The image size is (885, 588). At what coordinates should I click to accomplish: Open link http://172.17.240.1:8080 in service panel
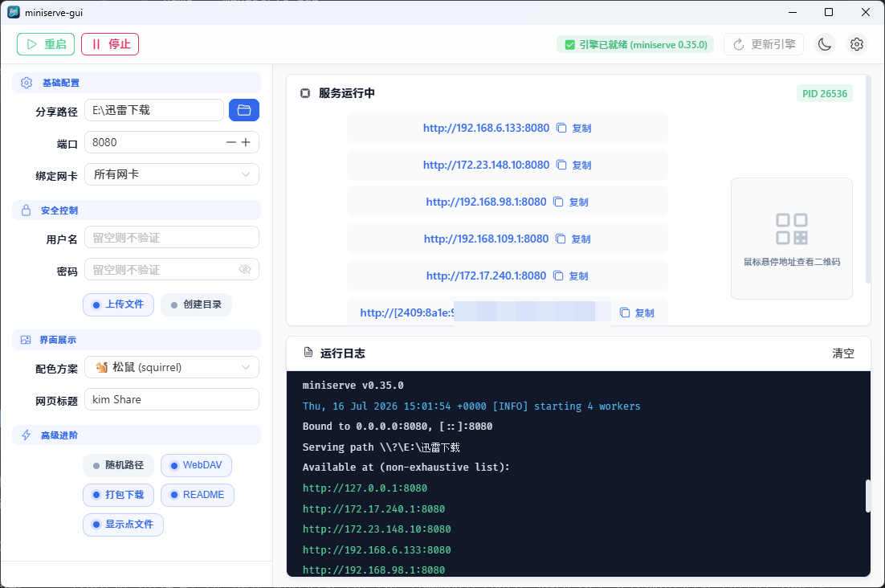(x=486, y=276)
